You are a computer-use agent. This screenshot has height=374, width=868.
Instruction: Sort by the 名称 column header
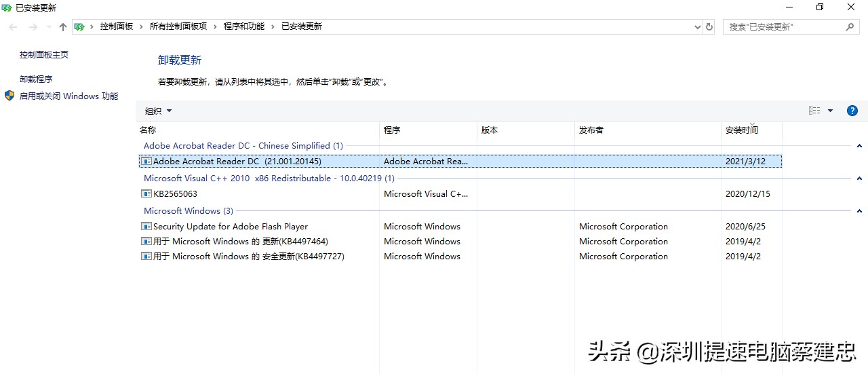[258, 130]
